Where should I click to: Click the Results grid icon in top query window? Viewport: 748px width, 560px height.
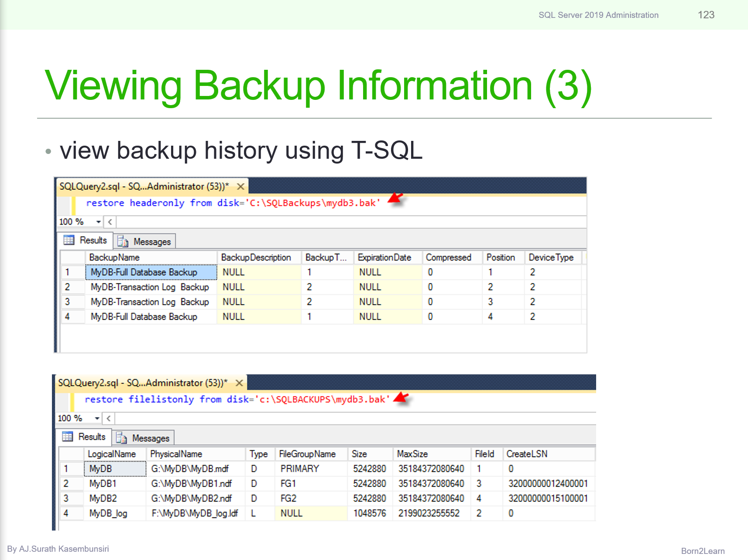tap(69, 240)
